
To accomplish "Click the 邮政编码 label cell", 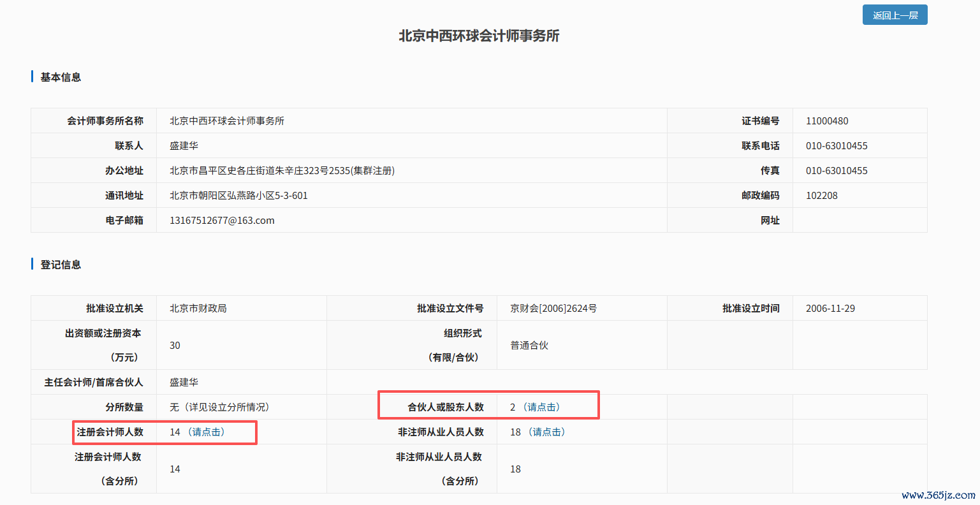I will [x=730, y=195].
